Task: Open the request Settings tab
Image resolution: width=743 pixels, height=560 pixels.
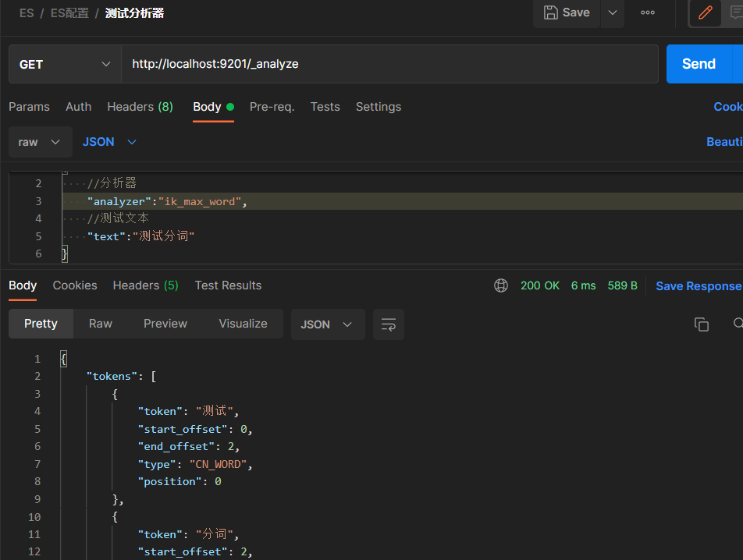Action: [378, 107]
